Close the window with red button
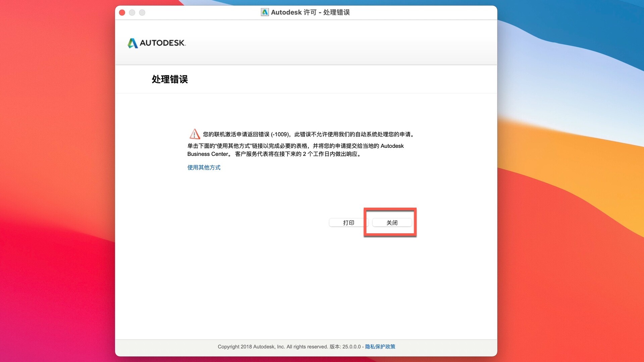Viewport: 644px width, 362px height. (x=122, y=13)
